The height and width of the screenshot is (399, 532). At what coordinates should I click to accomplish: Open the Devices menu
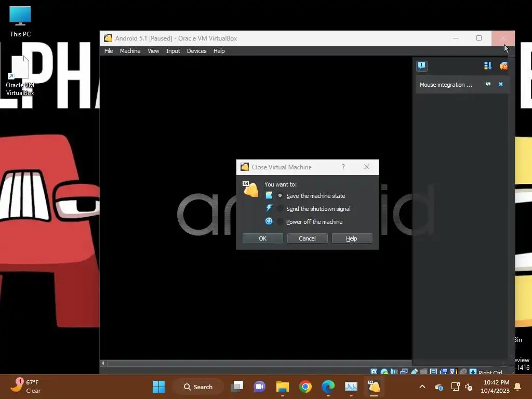click(x=196, y=51)
